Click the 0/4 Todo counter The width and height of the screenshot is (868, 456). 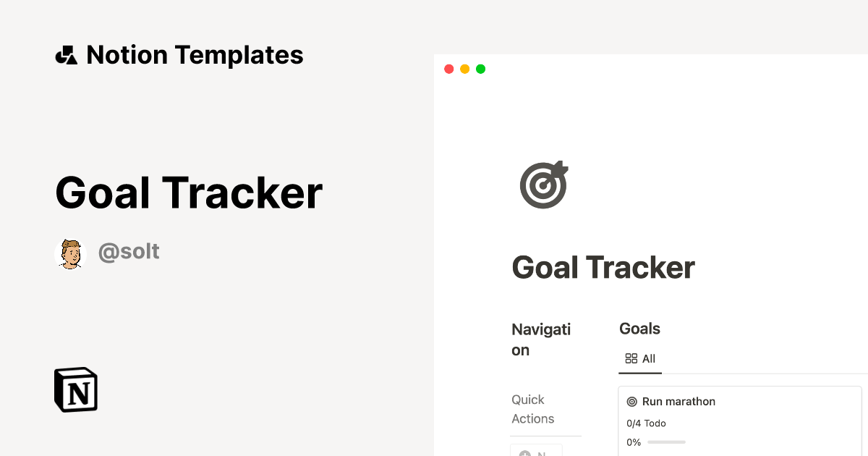pyautogui.click(x=646, y=423)
